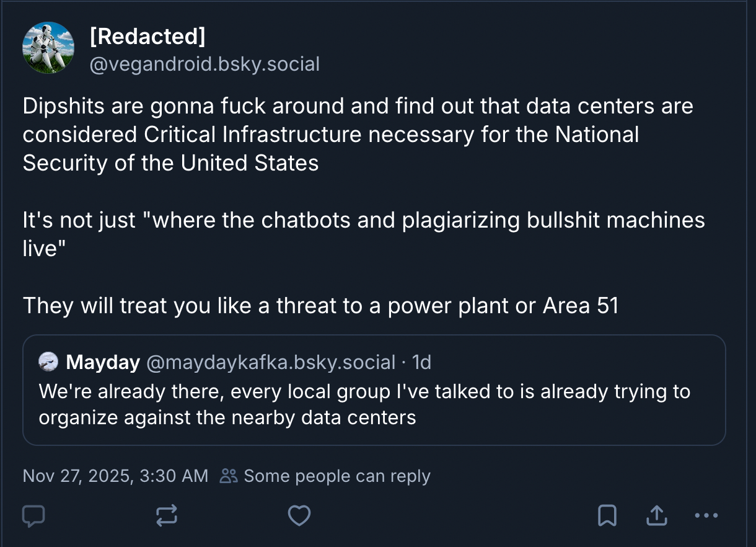
Task: Open the share icon menu
Action: pyautogui.click(x=656, y=515)
